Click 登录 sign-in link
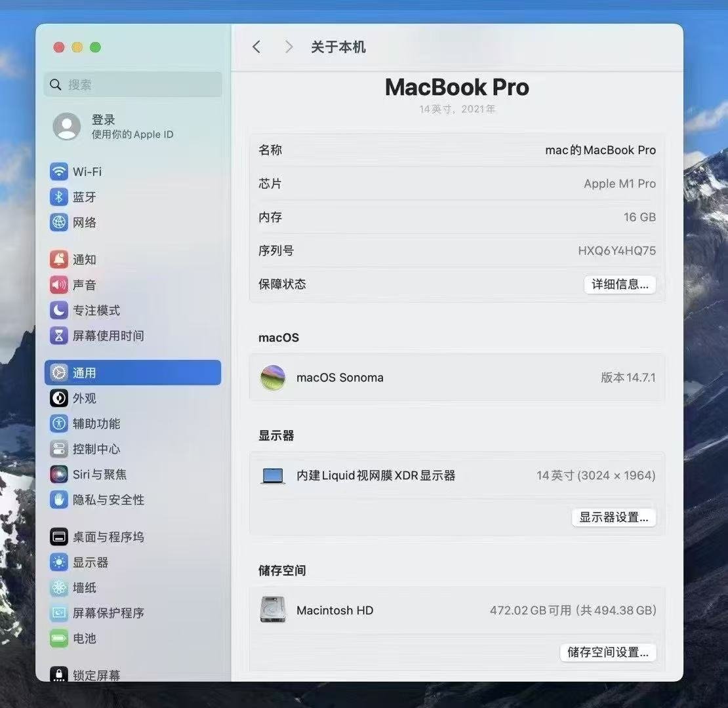Image resolution: width=728 pixels, height=708 pixels. (x=103, y=120)
